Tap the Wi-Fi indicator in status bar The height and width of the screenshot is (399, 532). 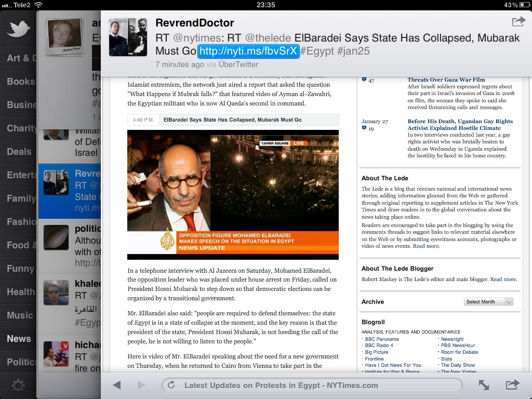click(x=38, y=5)
